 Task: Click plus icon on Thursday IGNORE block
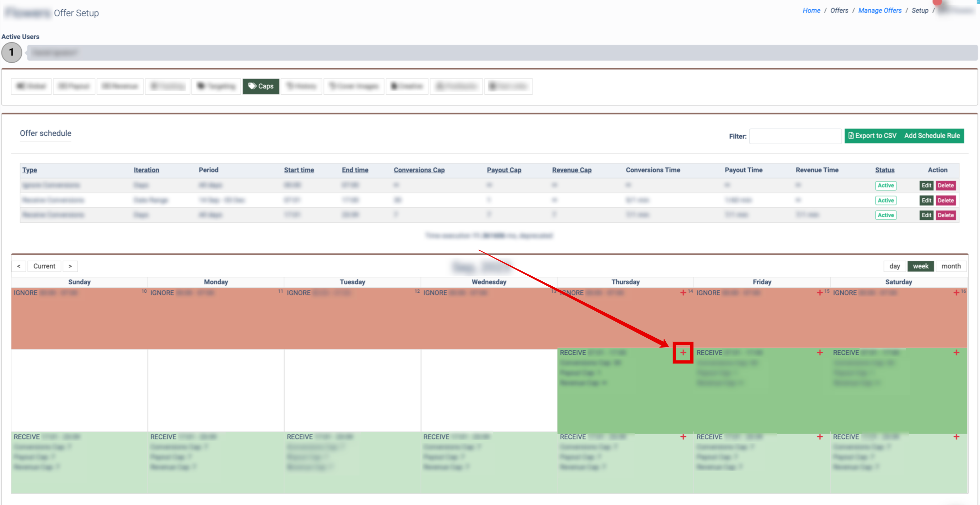(683, 292)
